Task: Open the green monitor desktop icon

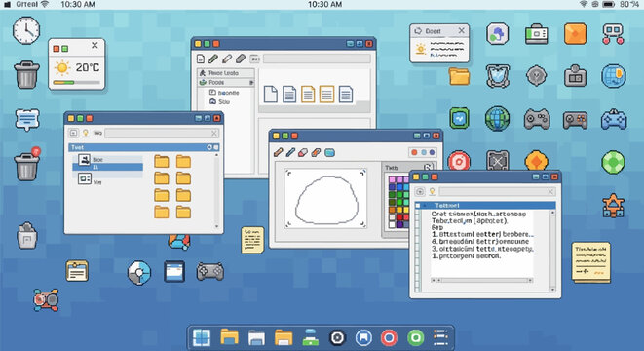Action: (459, 119)
